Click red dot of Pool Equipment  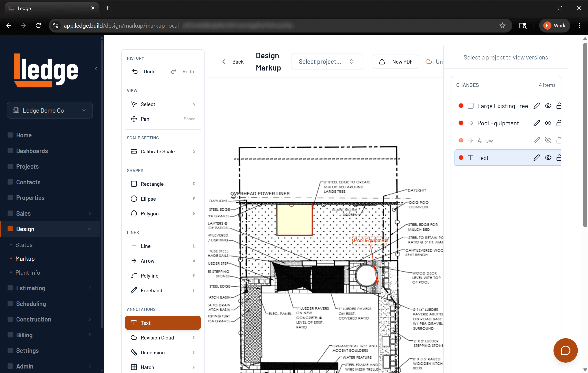click(x=461, y=123)
